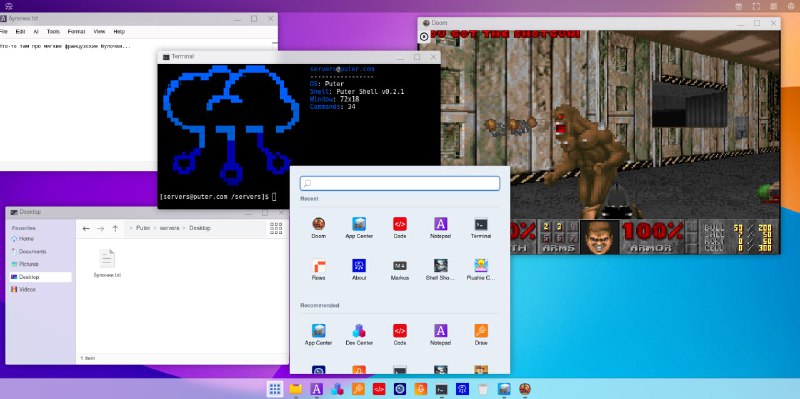
Task: Launch the Rows app in the launcher
Action: (x=318, y=269)
